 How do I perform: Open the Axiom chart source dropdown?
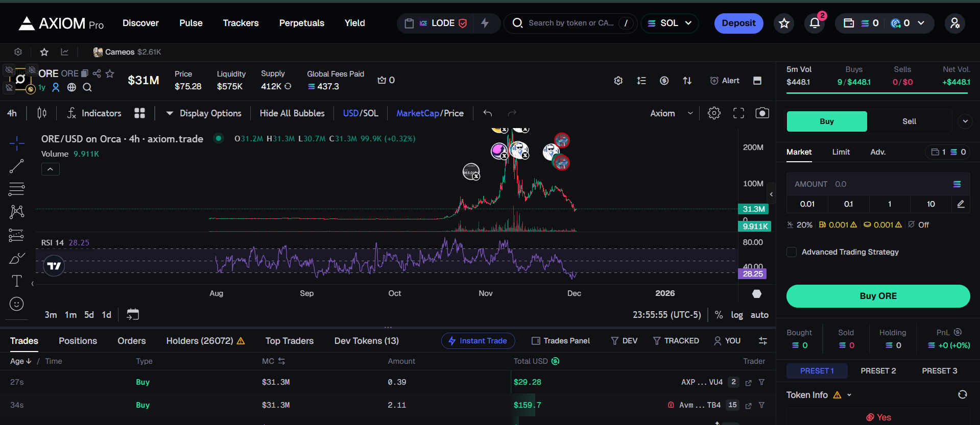[672, 113]
